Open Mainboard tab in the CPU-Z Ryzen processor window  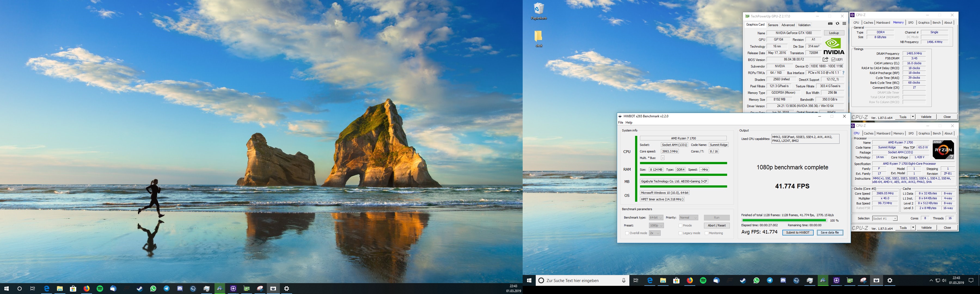coord(883,133)
